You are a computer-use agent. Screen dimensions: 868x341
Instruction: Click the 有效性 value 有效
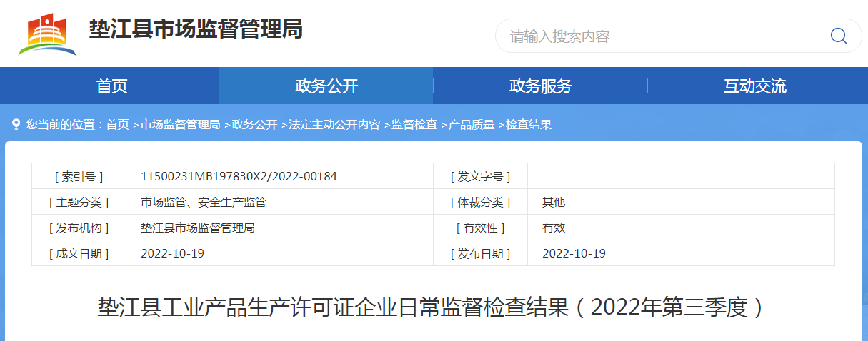(554, 228)
